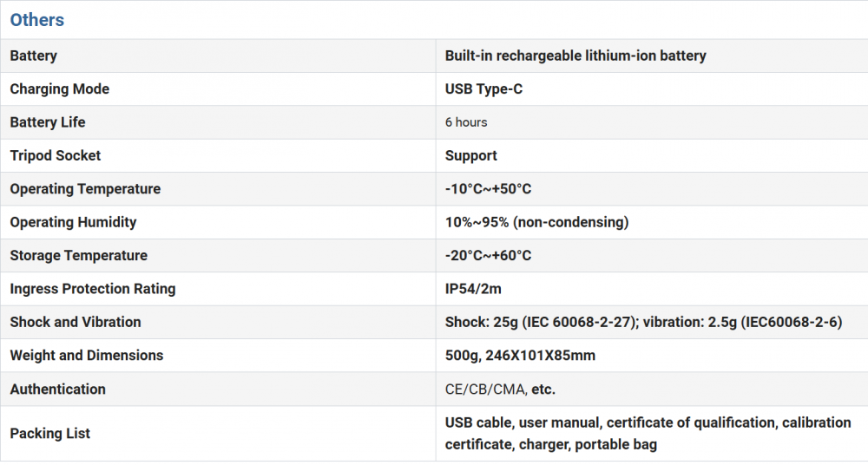Select the "Shock and Vibration" label
The image size is (868, 465).
point(76,322)
